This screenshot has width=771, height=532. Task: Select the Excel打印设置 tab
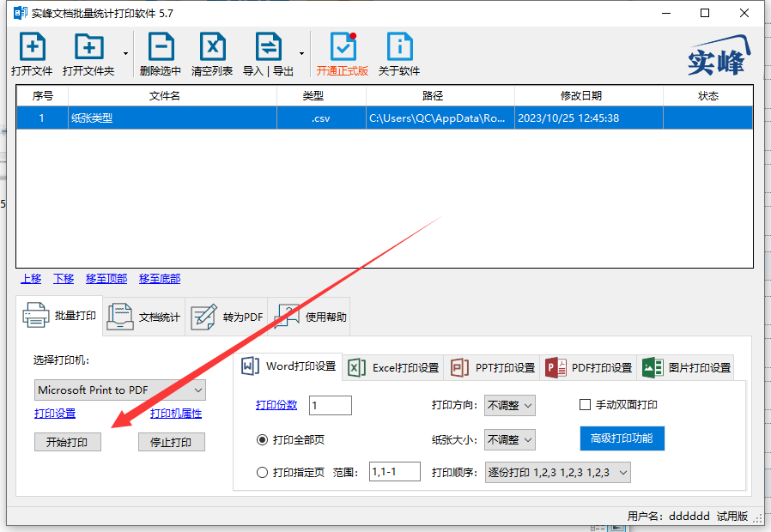point(393,367)
